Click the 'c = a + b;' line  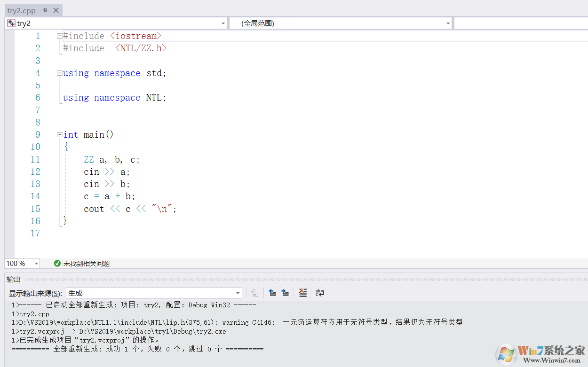(110, 196)
